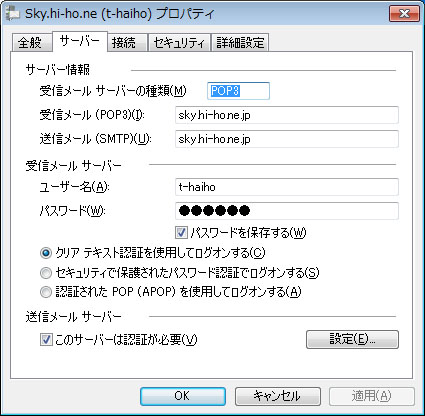
Task: Open the 詳細設定 tab
Action: point(240,43)
